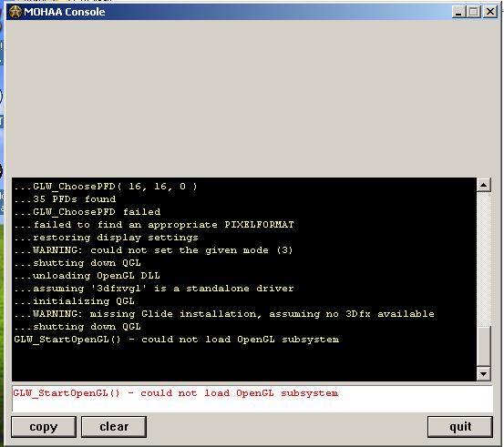Minimize the MOHAA Console window
This screenshot has height=447, width=504.
click(458, 12)
